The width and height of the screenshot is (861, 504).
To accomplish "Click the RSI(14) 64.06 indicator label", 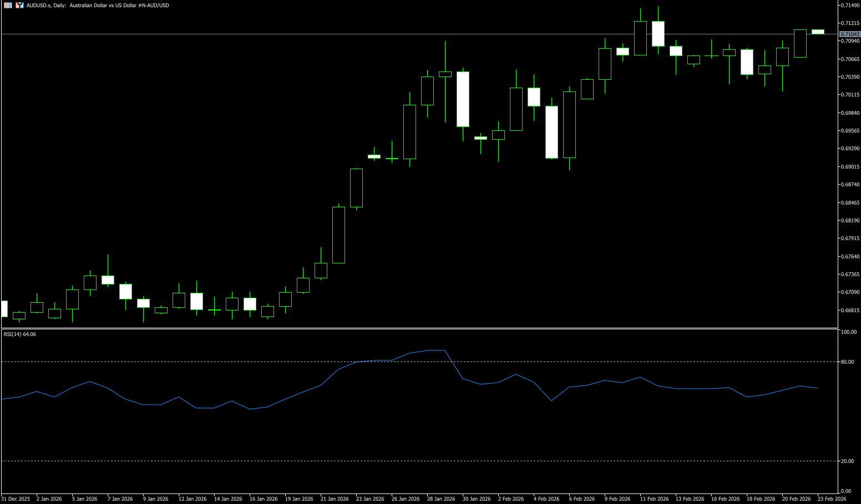I will [x=20, y=334].
